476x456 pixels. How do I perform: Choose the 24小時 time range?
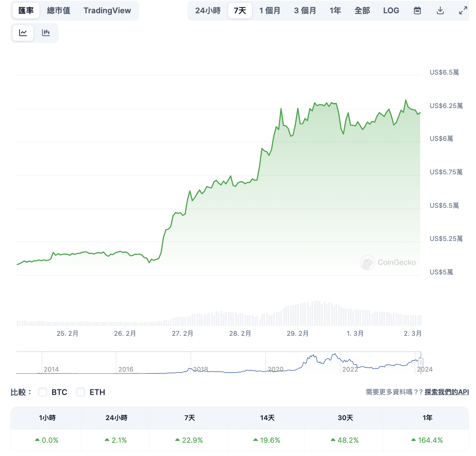pos(208,11)
